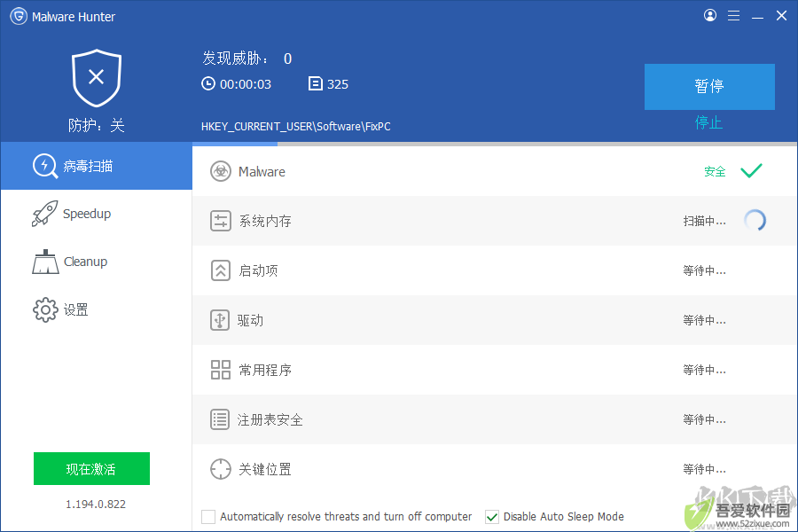798x532 pixels.
Task: Enable Automatically resolve threats checkbox
Action: click(x=208, y=517)
